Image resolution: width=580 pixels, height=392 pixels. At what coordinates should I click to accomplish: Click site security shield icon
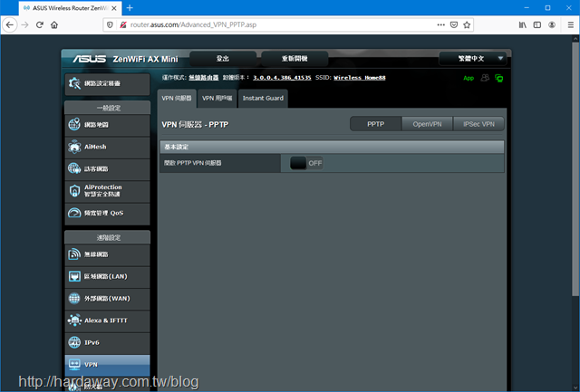[x=110, y=24]
